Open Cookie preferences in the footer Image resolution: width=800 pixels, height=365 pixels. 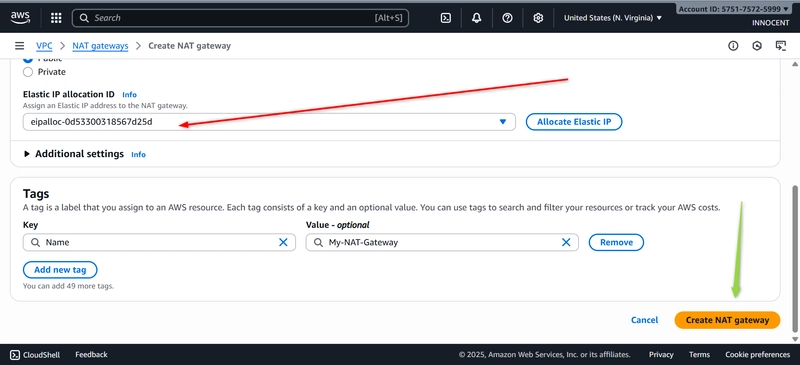758,354
